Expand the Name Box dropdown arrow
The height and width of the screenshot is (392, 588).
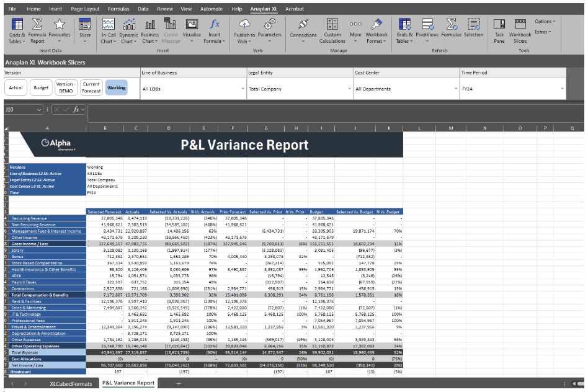[39, 110]
